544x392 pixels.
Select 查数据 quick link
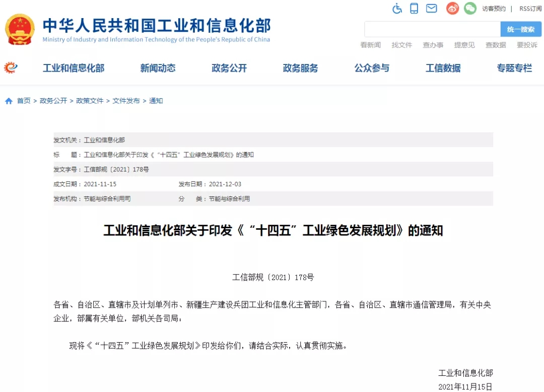496,45
